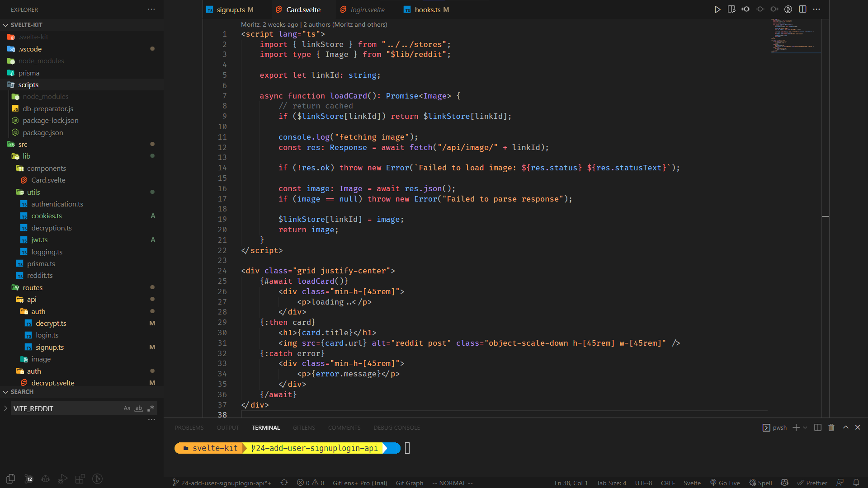Click Prettier formatter status item
The image size is (868, 488).
[x=812, y=483]
